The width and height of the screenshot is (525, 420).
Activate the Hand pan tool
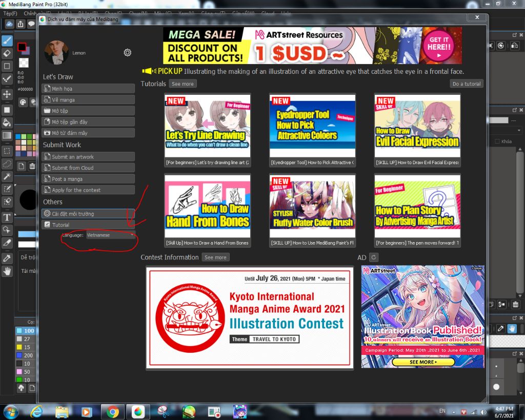(7, 271)
